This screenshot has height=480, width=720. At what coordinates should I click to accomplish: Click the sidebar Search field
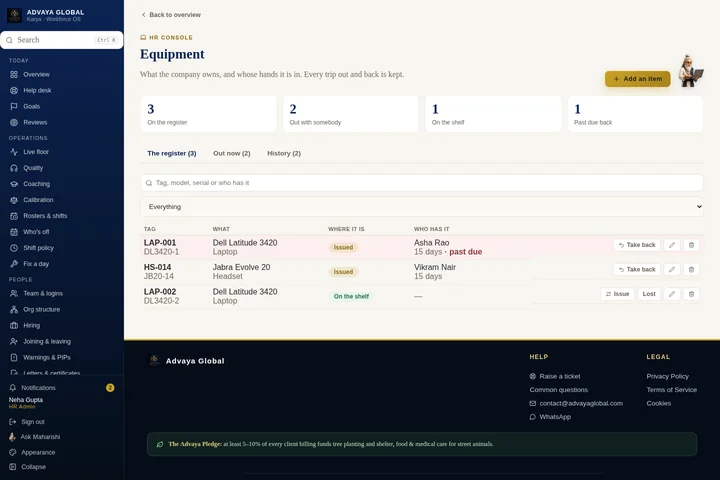point(62,40)
